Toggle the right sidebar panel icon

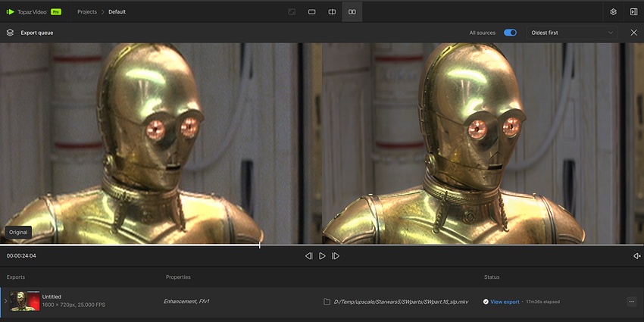point(633,12)
